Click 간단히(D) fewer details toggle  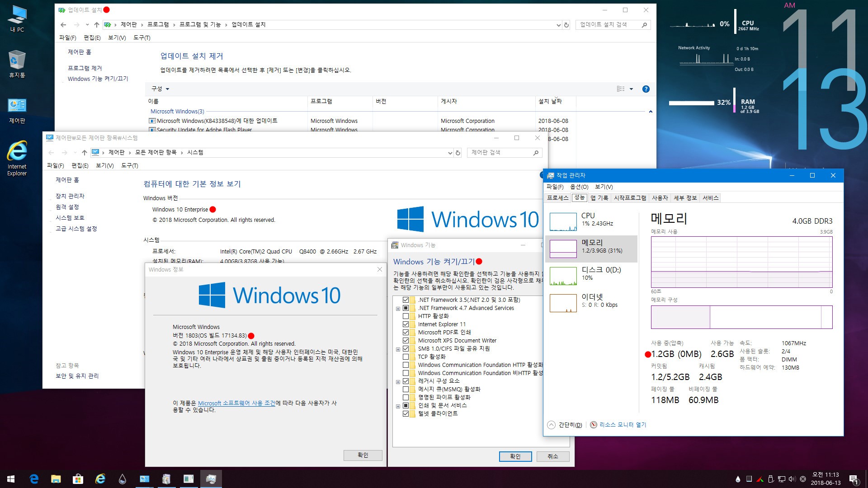click(565, 425)
